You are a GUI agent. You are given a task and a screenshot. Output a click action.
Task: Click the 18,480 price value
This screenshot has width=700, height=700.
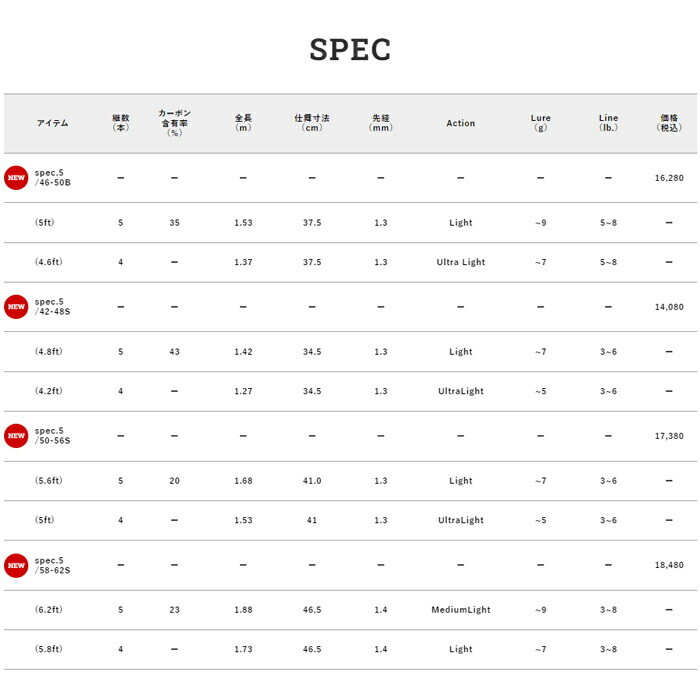(669, 565)
